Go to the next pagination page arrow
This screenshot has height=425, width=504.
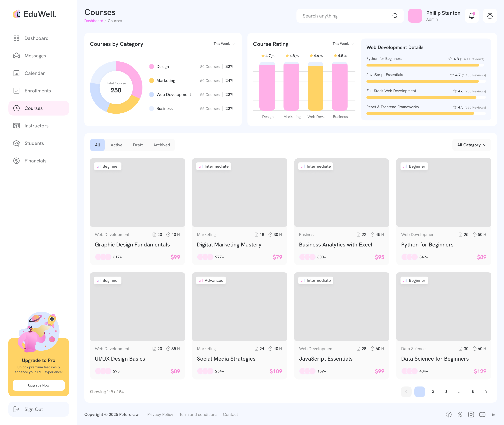coord(486,392)
